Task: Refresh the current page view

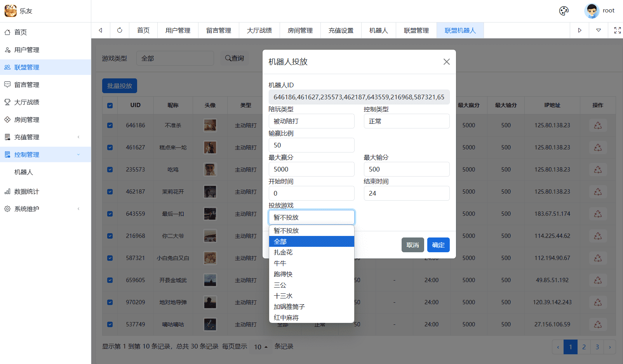Action: [119, 30]
